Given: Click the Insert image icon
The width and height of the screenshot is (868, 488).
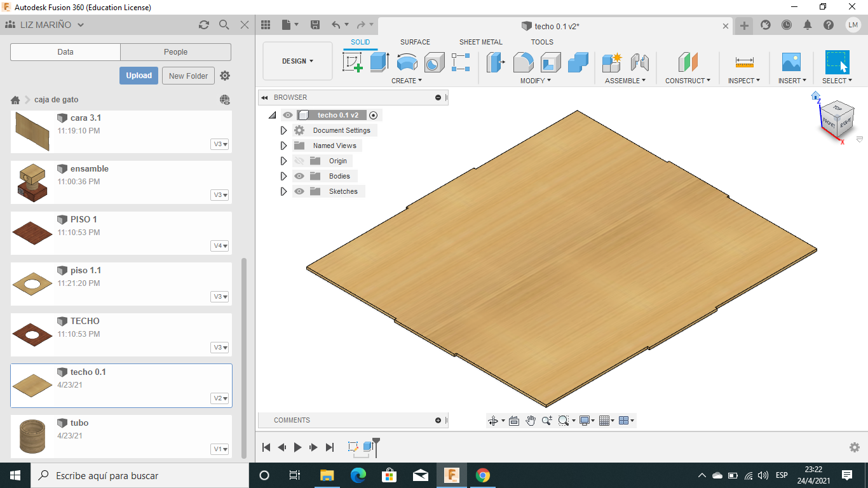Looking at the screenshot, I should click(x=791, y=62).
